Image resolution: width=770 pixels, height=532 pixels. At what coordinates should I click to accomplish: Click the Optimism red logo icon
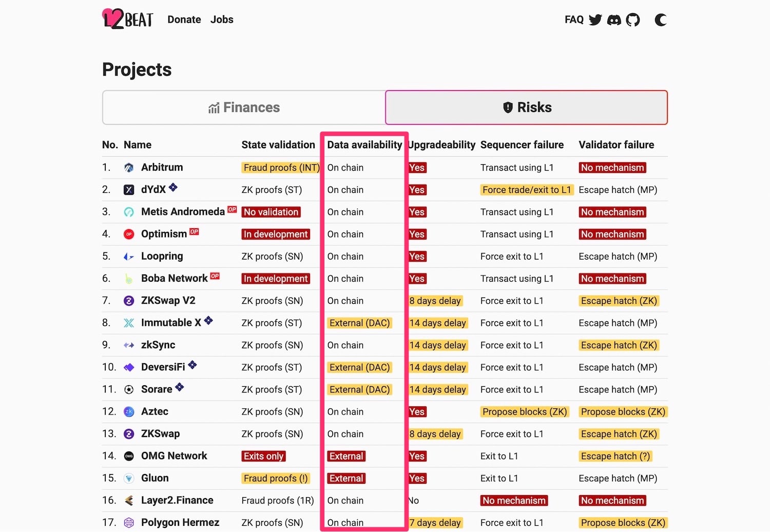(x=129, y=234)
